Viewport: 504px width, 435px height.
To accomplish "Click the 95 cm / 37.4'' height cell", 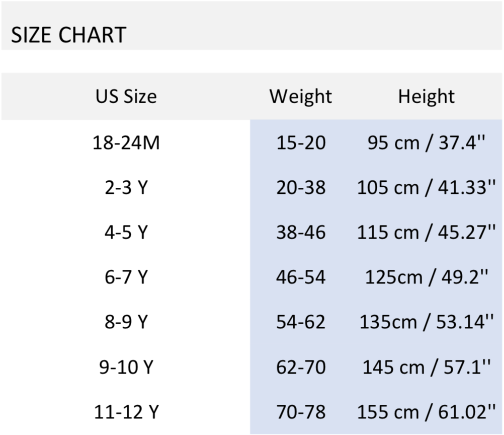I will 426,143.
